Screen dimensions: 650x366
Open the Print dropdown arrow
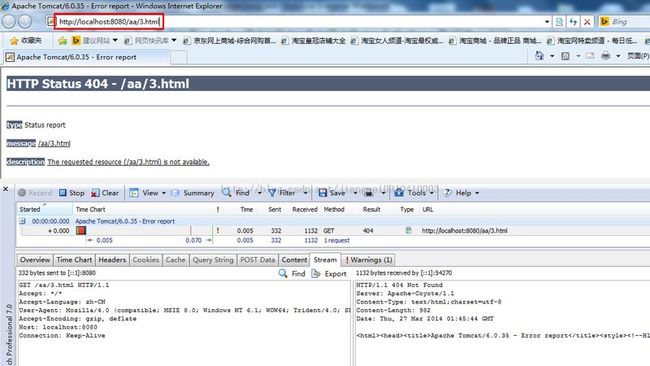point(618,56)
